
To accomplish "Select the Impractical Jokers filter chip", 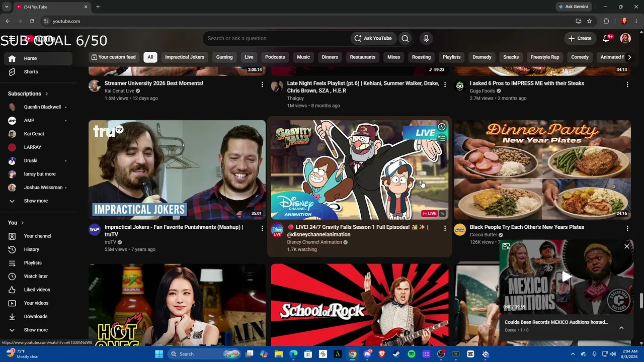I will [185, 57].
